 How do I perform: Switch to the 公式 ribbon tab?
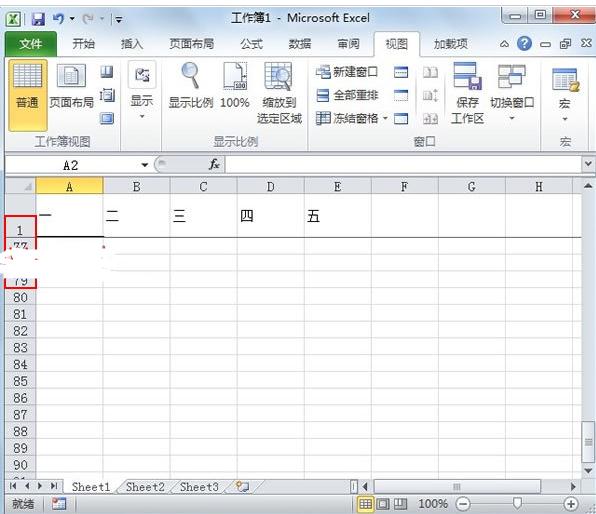coord(251,44)
